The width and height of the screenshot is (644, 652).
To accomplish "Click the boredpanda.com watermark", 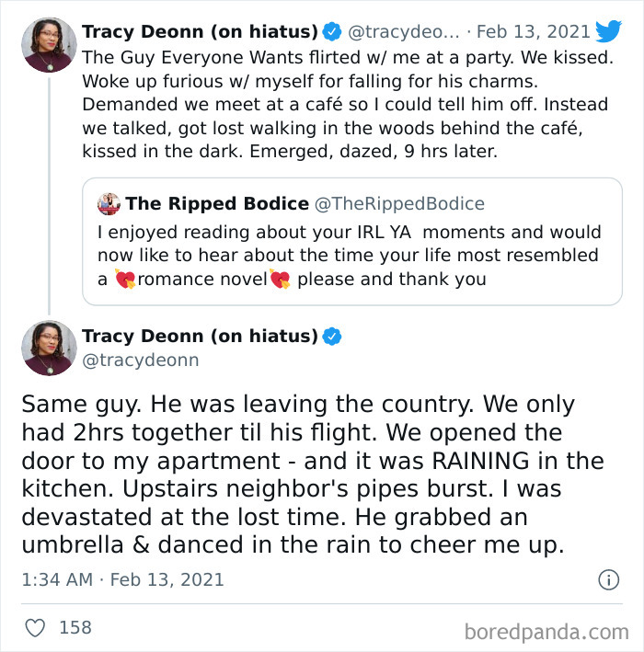I will [x=547, y=631].
